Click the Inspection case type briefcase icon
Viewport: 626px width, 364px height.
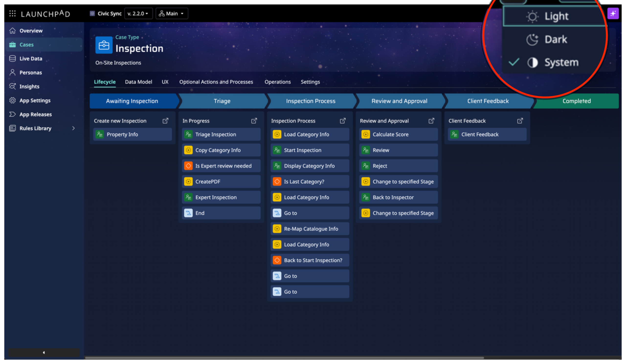pyautogui.click(x=104, y=45)
